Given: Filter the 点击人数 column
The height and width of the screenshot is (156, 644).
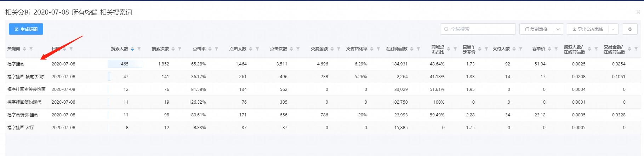Looking at the screenshot, I should [x=257, y=49].
